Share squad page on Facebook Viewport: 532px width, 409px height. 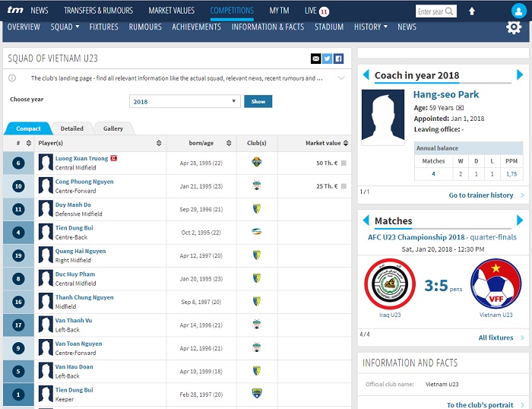(x=339, y=59)
